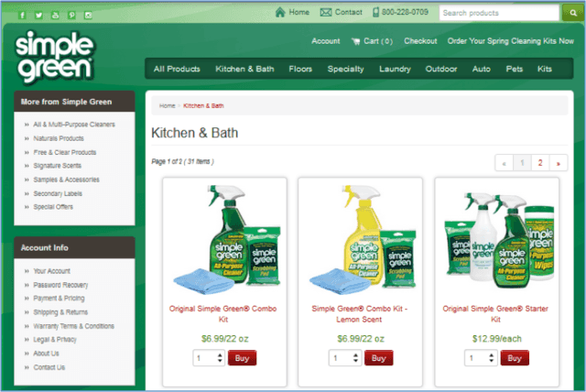
Task: Open the Outdoor category
Action: pyautogui.click(x=441, y=69)
